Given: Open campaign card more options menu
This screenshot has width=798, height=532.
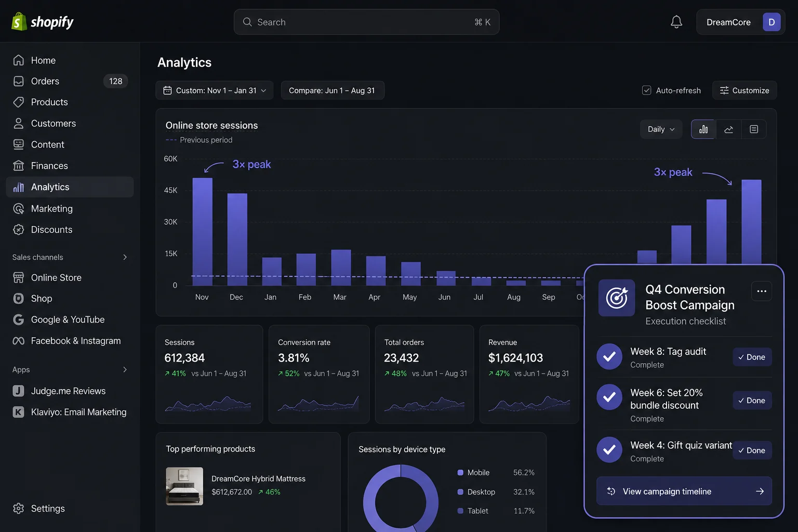Looking at the screenshot, I should pyautogui.click(x=762, y=291).
